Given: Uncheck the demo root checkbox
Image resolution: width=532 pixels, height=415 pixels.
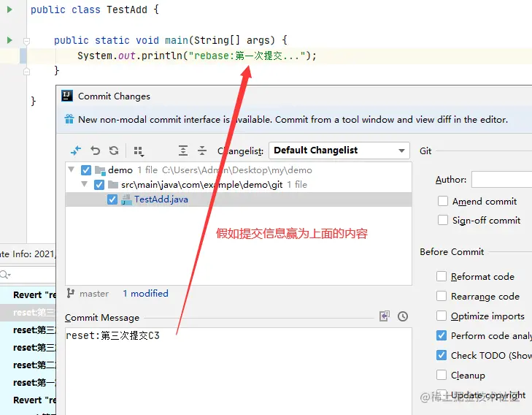Looking at the screenshot, I should tap(86, 170).
